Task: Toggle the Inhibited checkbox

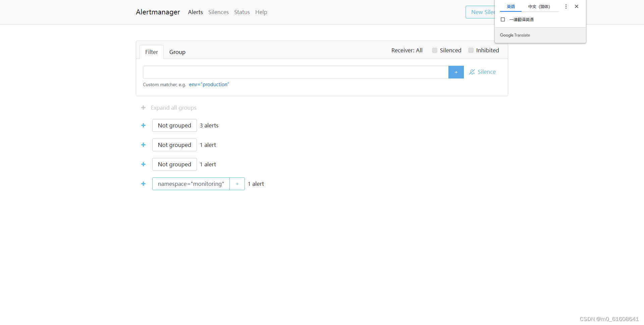Action: (x=471, y=50)
